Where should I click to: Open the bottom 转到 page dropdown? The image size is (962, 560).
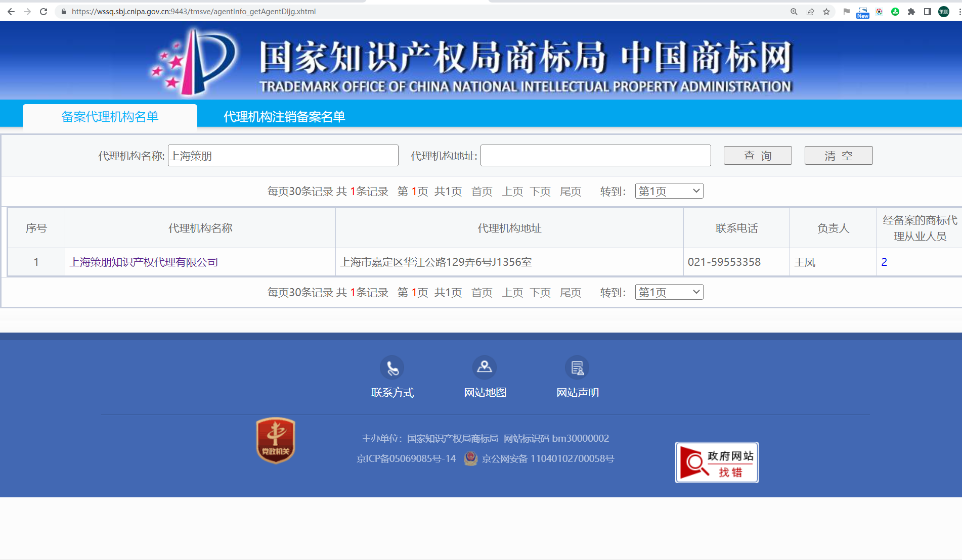[669, 292]
